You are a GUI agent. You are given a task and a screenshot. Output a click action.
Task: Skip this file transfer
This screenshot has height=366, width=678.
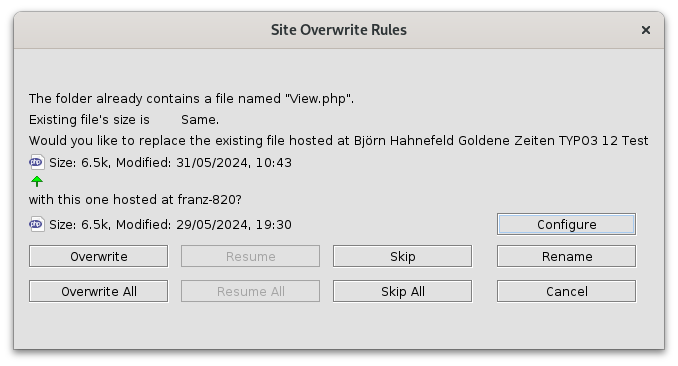pyautogui.click(x=403, y=257)
